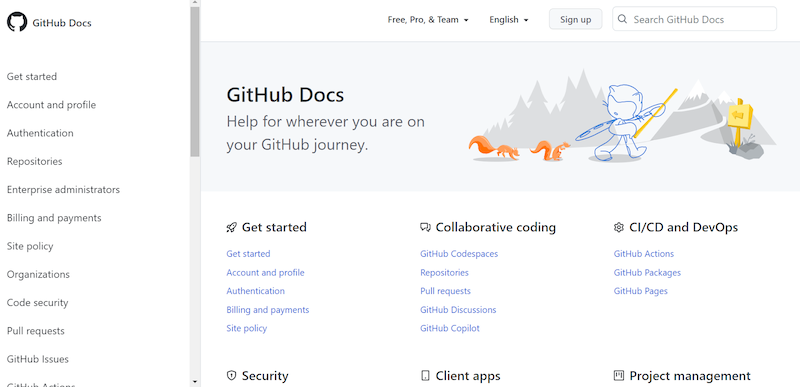Open Pull requests link under Collaborative coding

click(445, 291)
